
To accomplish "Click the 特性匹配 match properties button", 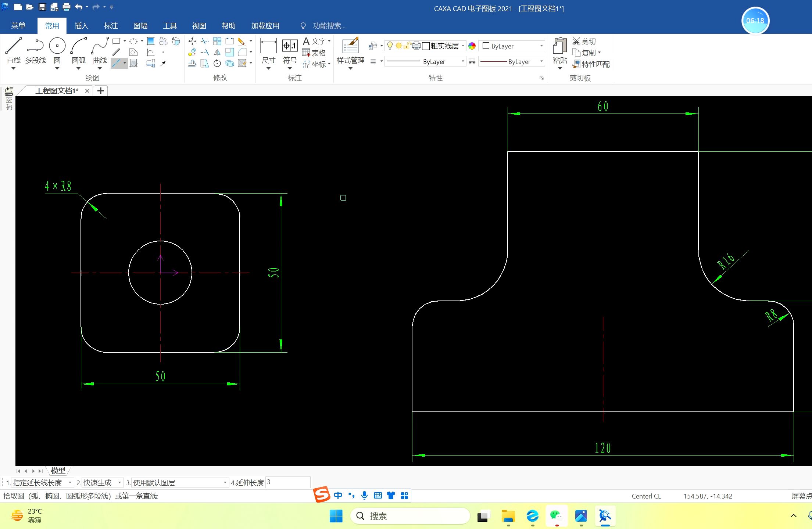I will point(591,64).
